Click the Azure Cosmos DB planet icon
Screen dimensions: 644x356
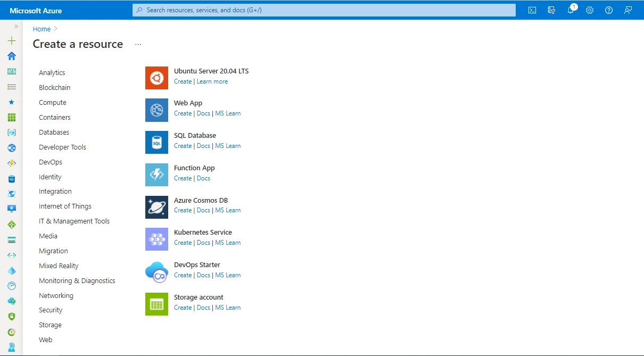click(156, 207)
